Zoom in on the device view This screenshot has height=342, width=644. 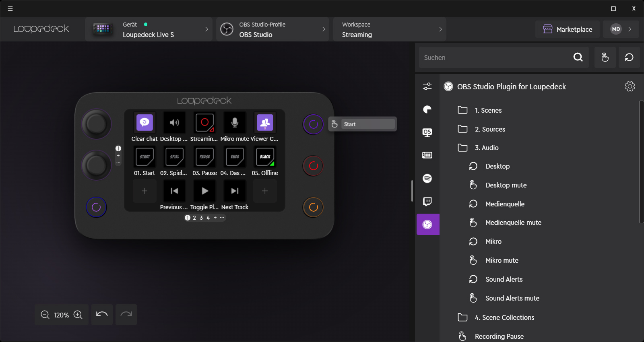pos(78,315)
